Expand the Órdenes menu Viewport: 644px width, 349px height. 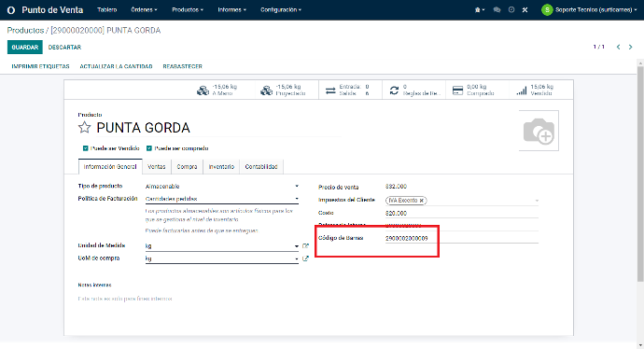point(144,10)
